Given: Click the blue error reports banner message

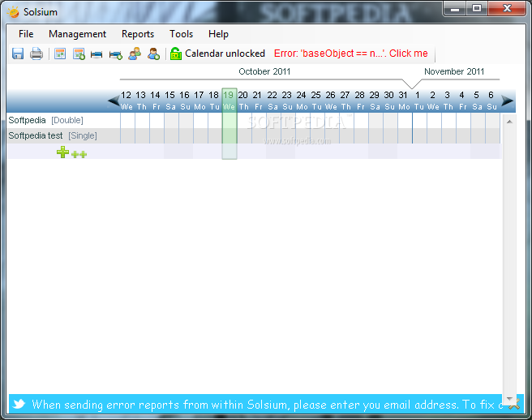Looking at the screenshot, I should pos(267,405).
